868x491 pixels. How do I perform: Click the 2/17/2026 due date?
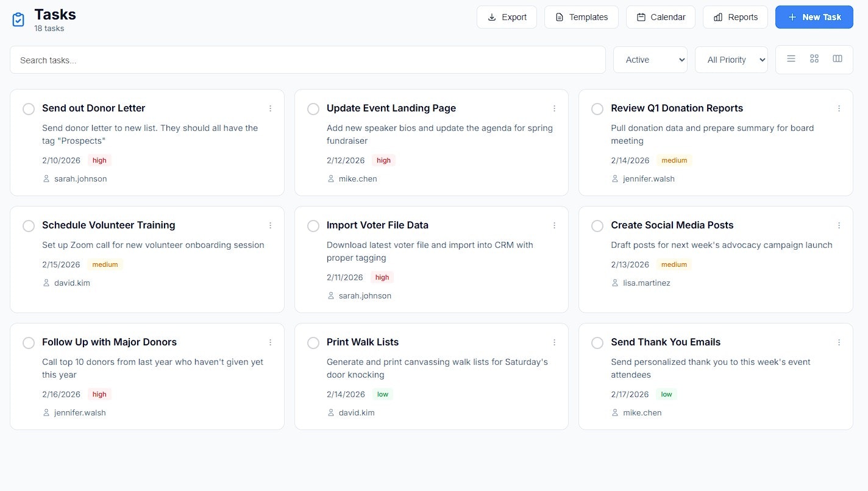pyautogui.click(x=630, y=394)
